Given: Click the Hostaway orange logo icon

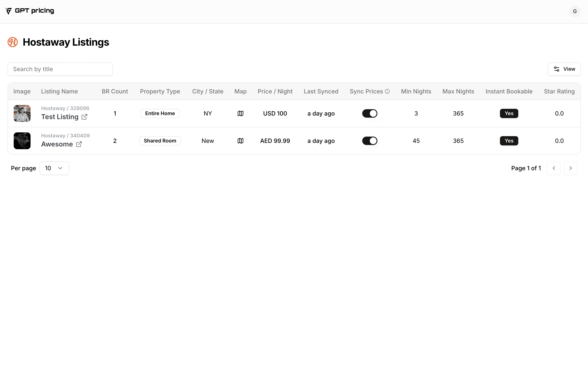Looking at the screenshot, I should point(12,42).
